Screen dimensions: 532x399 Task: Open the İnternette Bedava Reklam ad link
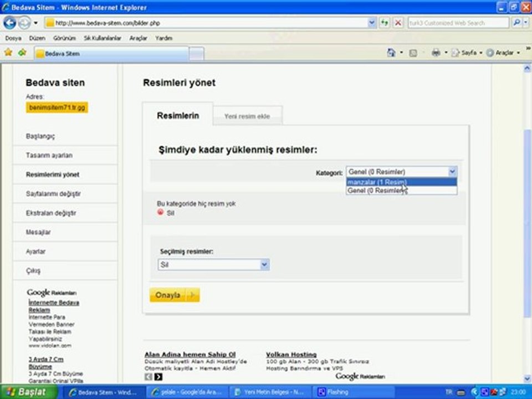click(54, 306)
